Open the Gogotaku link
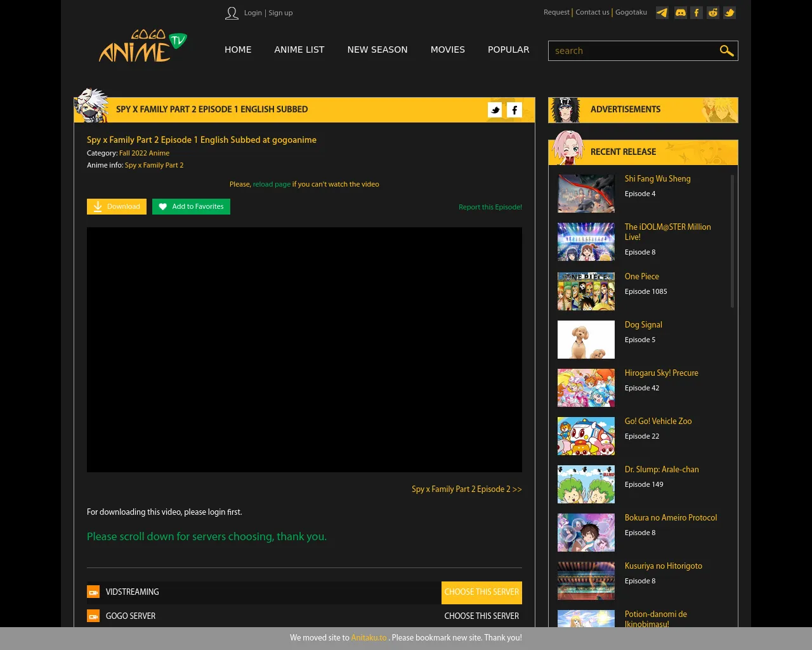The image size is (812, 650). point(631,12)
